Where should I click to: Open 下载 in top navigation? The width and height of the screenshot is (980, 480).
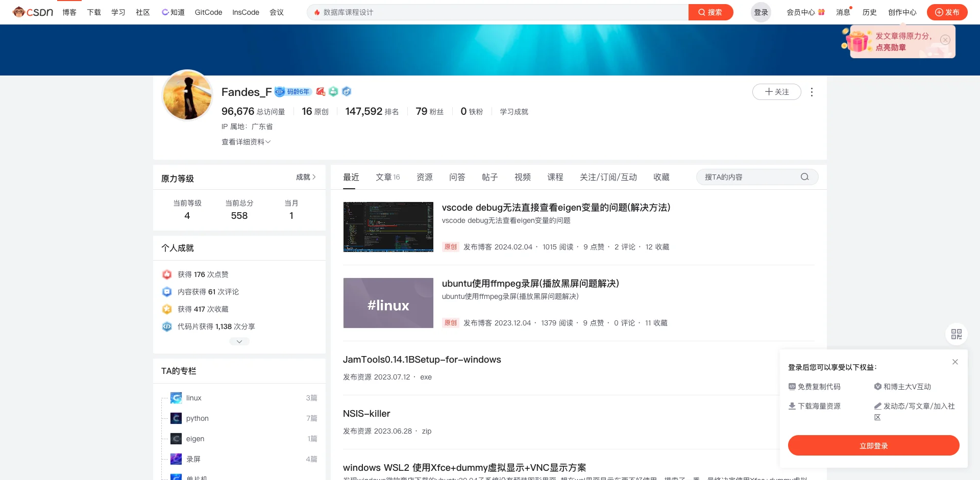(94, 12)
